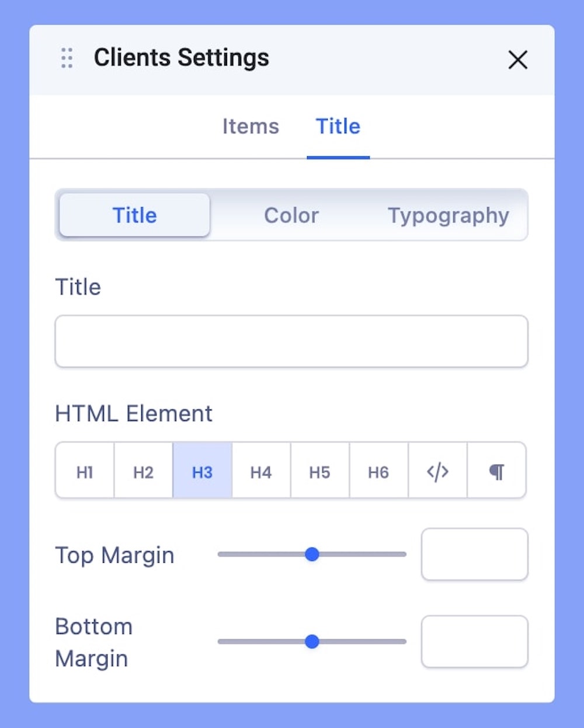The width and height of the screenshot is (584, 728).
Task: Select the top Title tab
Action: 338,127
